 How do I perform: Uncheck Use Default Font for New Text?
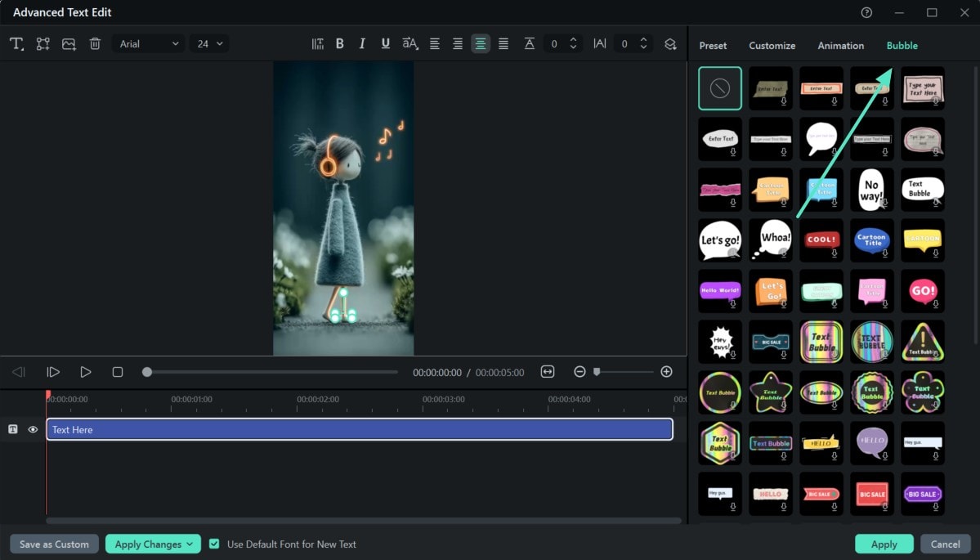click(214, 544)
